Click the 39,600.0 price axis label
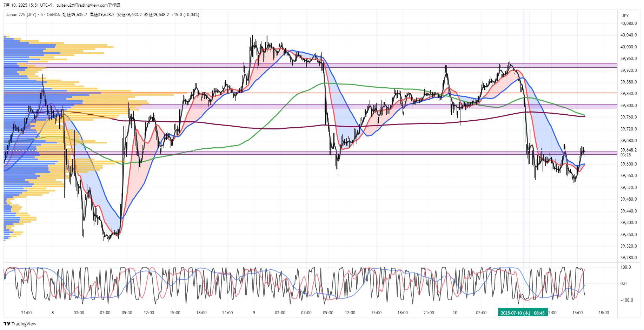Viewport: 644px width, 330px height. (x=629, y=164)
